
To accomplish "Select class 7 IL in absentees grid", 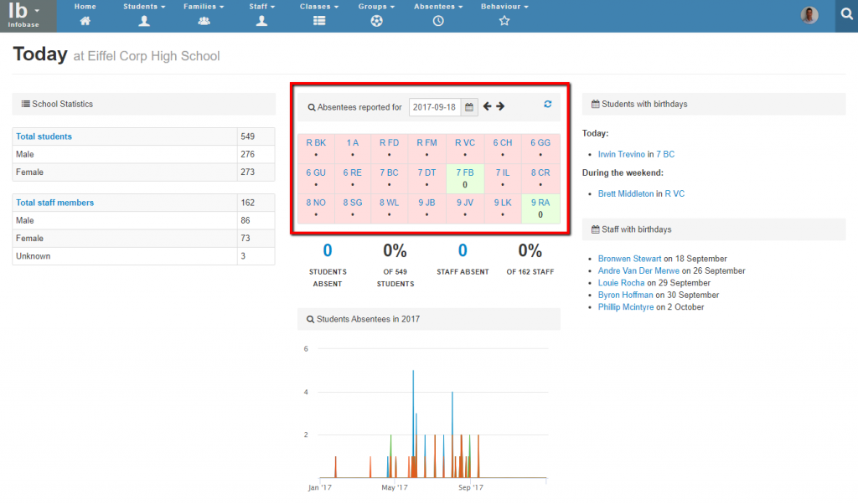I will click(503, 172).
